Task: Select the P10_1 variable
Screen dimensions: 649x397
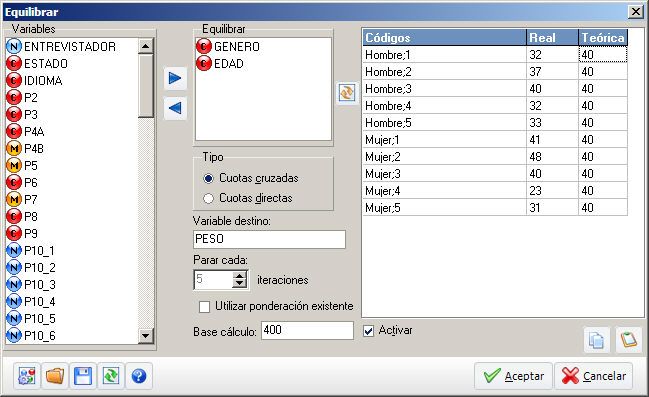Action: 31,250
